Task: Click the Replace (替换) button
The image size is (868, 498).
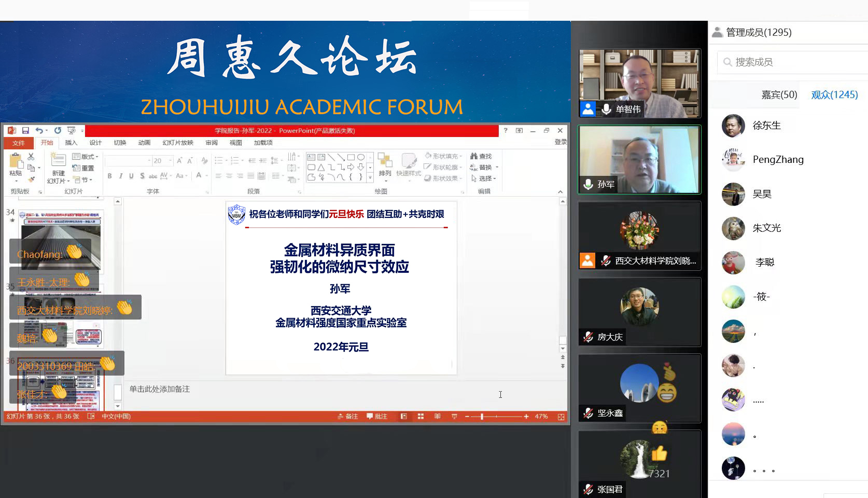Action: pos(484,168)
